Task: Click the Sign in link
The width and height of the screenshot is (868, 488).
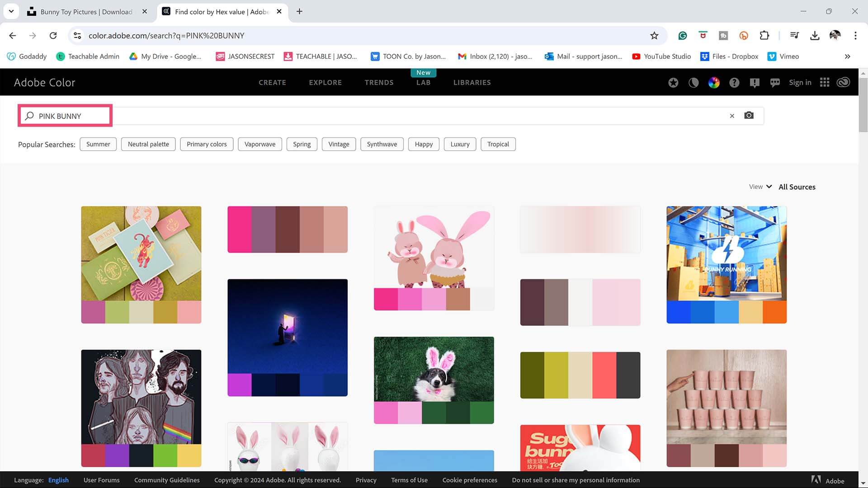Action: coord(800,82)
